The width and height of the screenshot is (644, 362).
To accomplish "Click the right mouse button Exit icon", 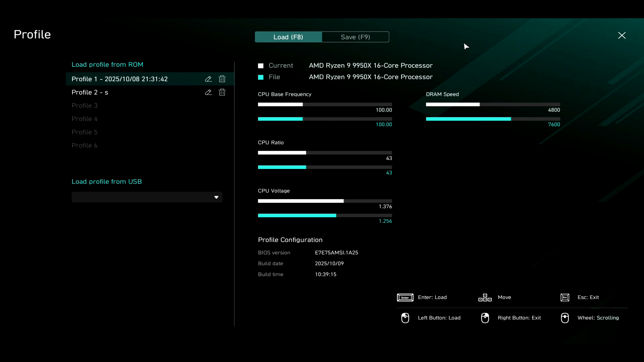I will [485, 318].
